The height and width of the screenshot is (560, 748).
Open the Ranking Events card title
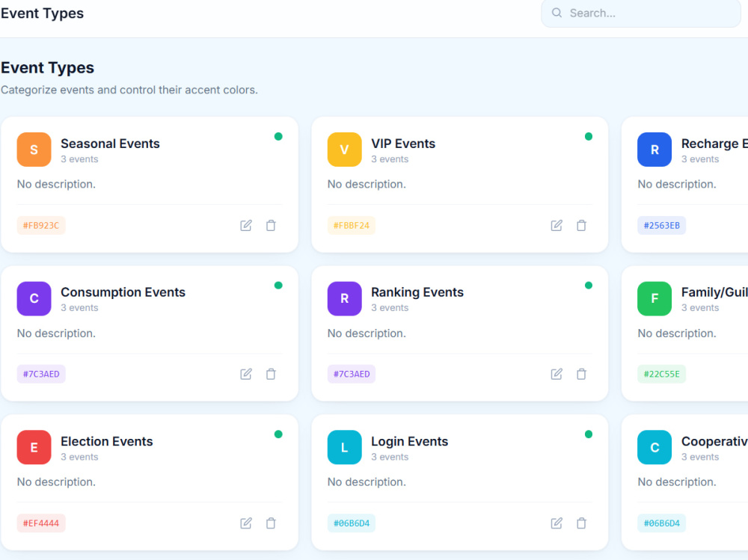point(417,292)
